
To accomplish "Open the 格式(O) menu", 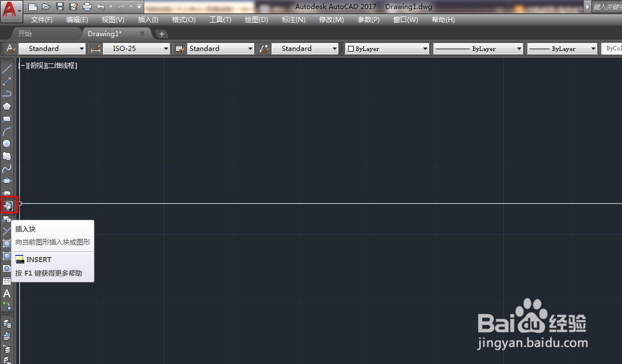I will [184, 20].
